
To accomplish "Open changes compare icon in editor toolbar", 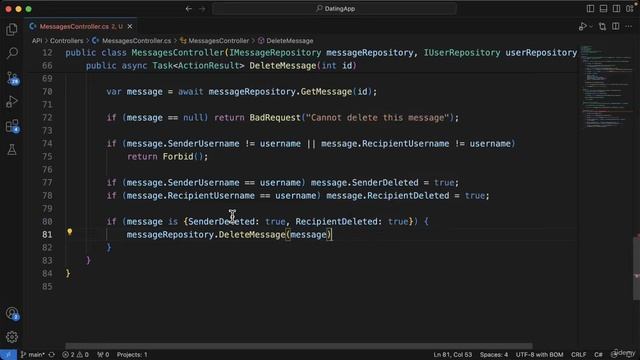I will coord(602,27).
